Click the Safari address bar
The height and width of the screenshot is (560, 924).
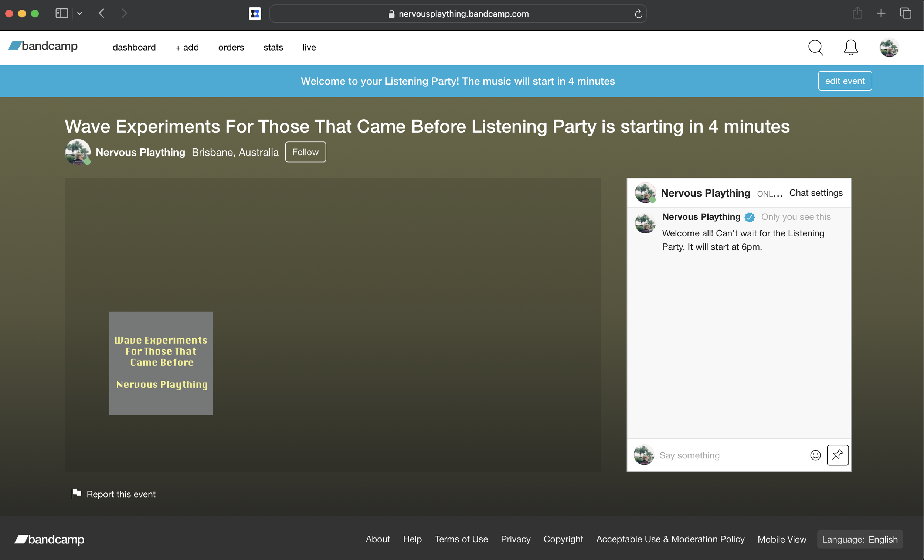click(x=458, y=14)
